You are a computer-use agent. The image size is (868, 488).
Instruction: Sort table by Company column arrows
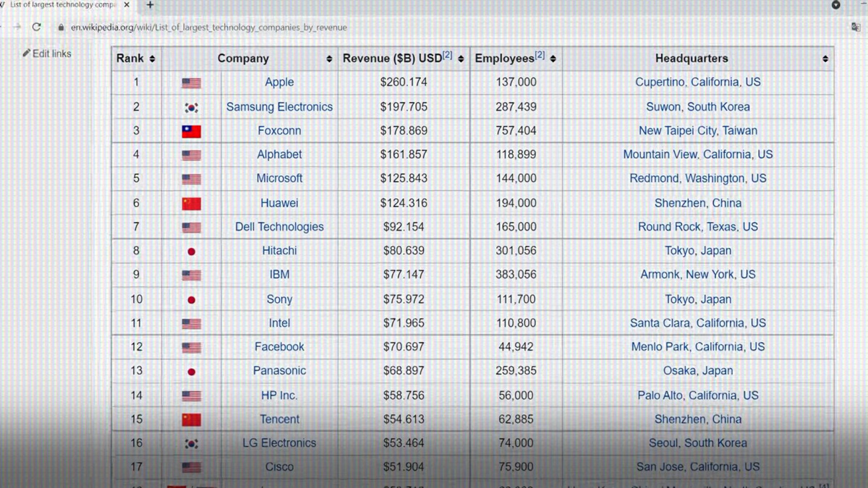pos(329,59)
